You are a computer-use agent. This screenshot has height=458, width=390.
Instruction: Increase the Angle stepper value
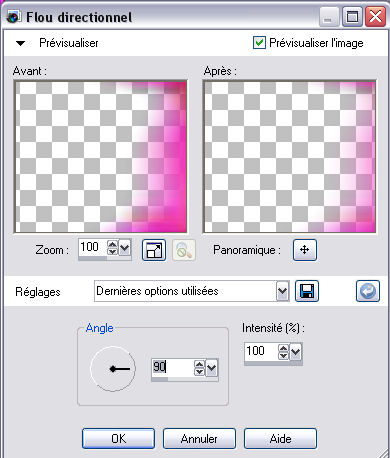(x=200, y=364)
